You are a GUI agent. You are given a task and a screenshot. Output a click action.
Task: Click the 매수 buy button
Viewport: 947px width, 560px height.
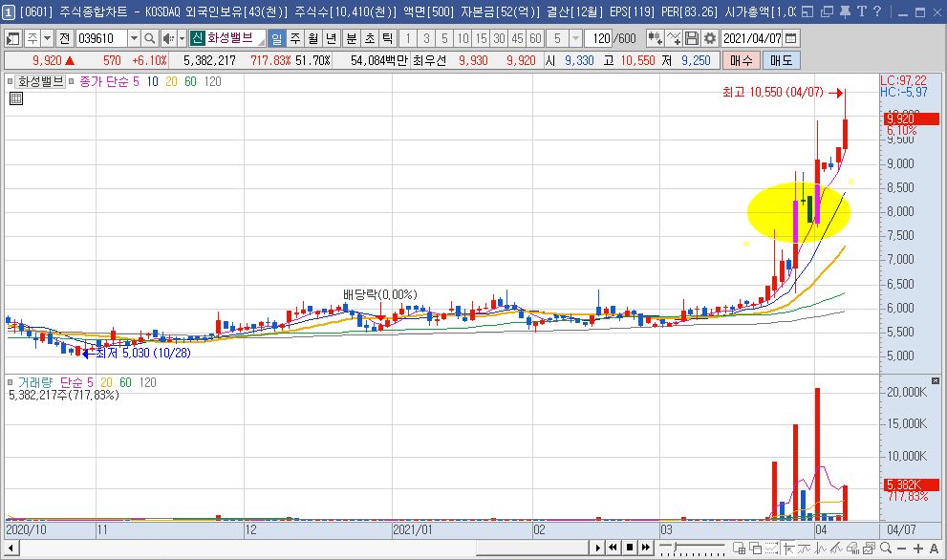click(x=741, y=60)
